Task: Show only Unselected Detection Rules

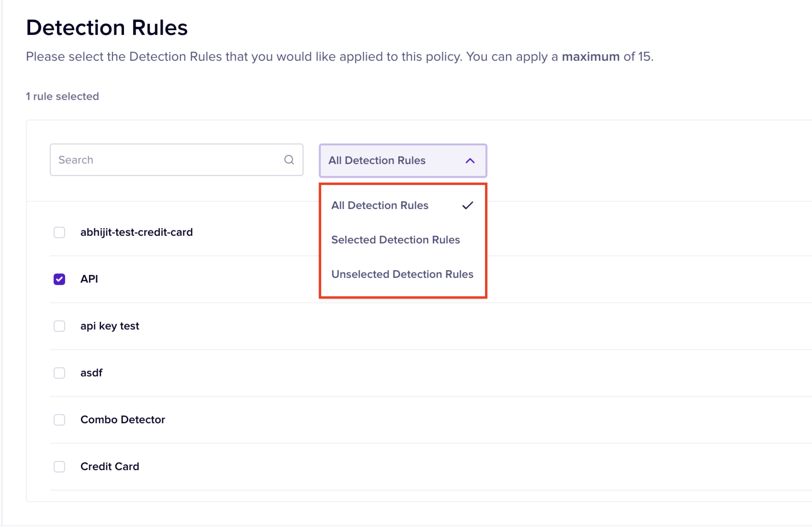Action: click(x=402, y=274)
